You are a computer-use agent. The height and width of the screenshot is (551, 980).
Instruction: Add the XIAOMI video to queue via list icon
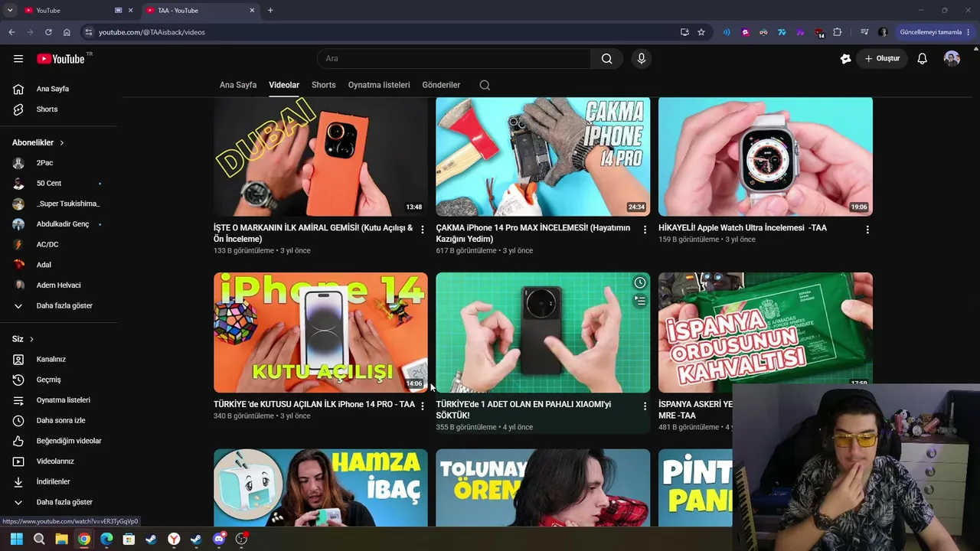pos(639,302)
